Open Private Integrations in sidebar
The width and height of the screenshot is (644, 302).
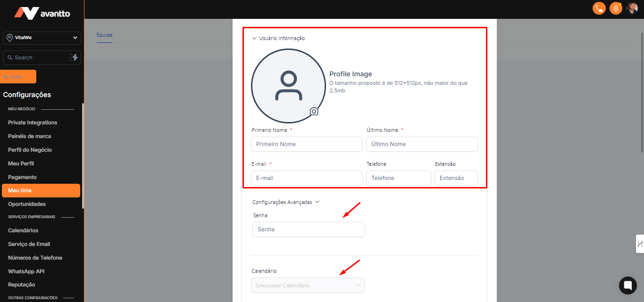click(33, 122)
